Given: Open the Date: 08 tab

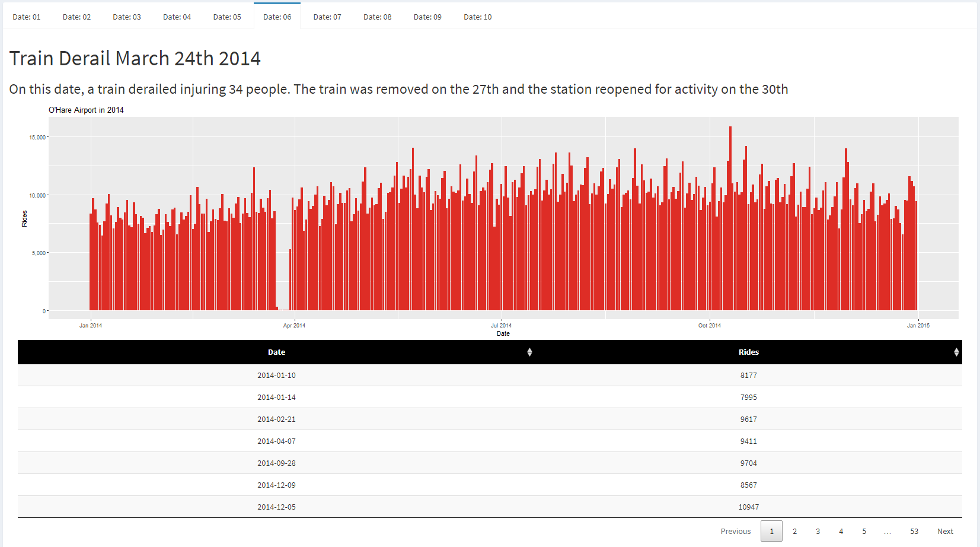Looking at the screenshot, I should pos(378,17).
